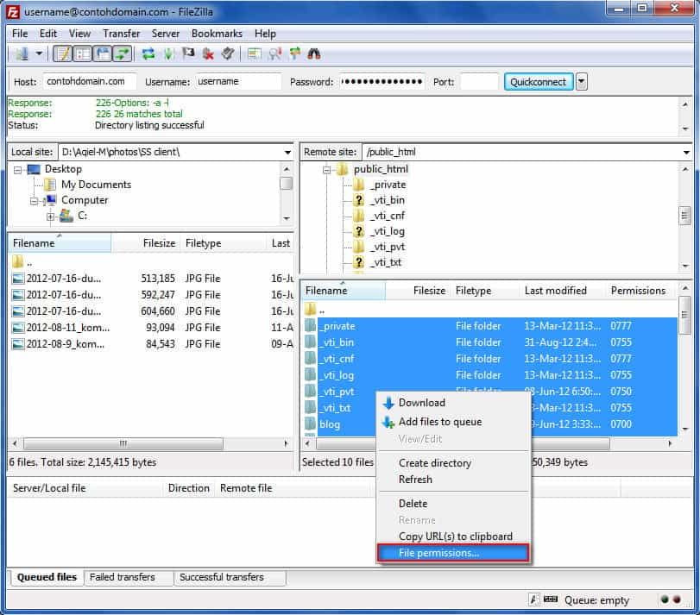The height and width of the screenshot is (615, 700).
Task: Switch to the Failed transfers tab
Action: 129,578
